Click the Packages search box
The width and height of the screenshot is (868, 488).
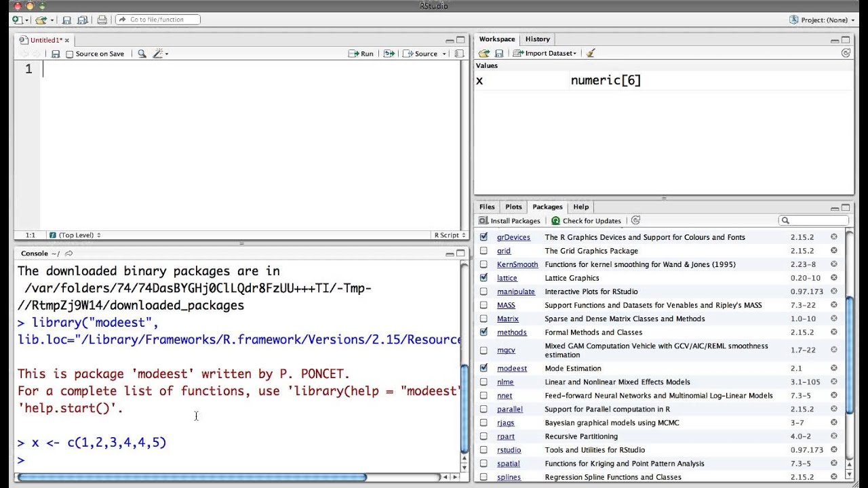coord(814,220)
